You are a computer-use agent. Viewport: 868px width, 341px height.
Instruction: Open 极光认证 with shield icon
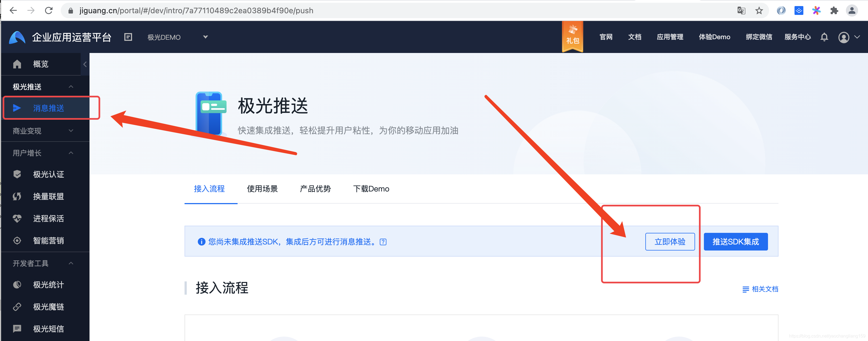click(46, 174)
